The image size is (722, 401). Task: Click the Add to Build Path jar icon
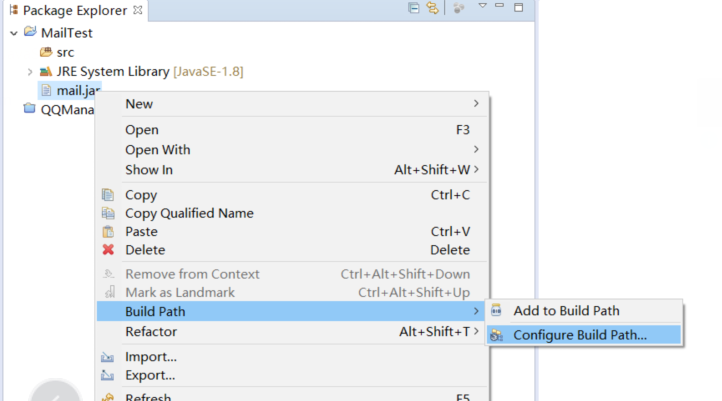pyautogui.click(x=496, y=310)
